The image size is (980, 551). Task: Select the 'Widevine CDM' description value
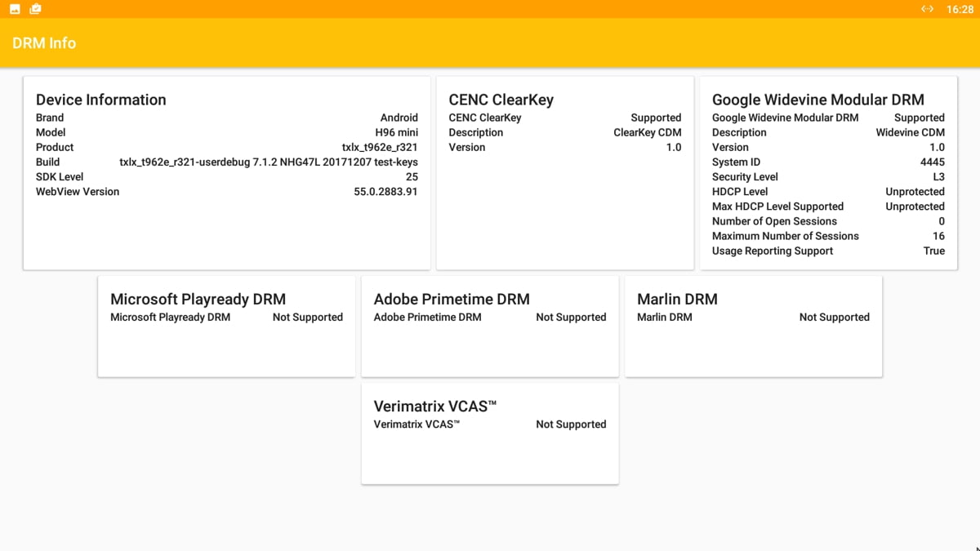[x=911, y=132]
